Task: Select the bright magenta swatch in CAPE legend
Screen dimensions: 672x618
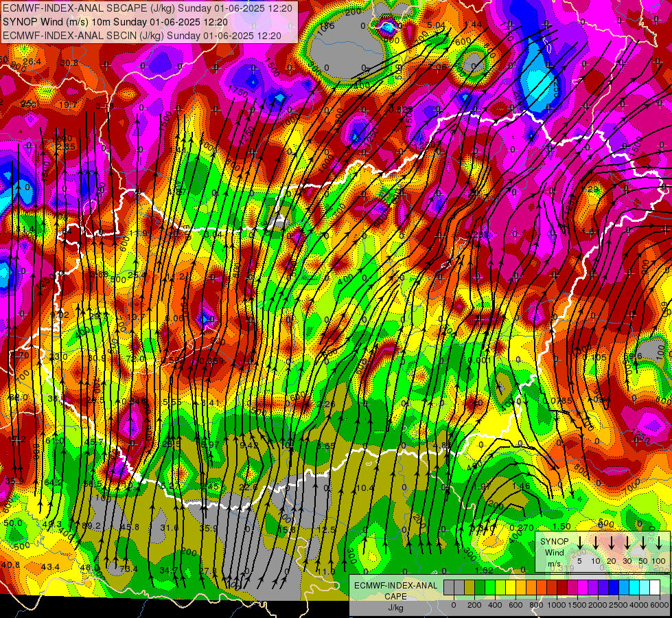Action: pos(583,588)
